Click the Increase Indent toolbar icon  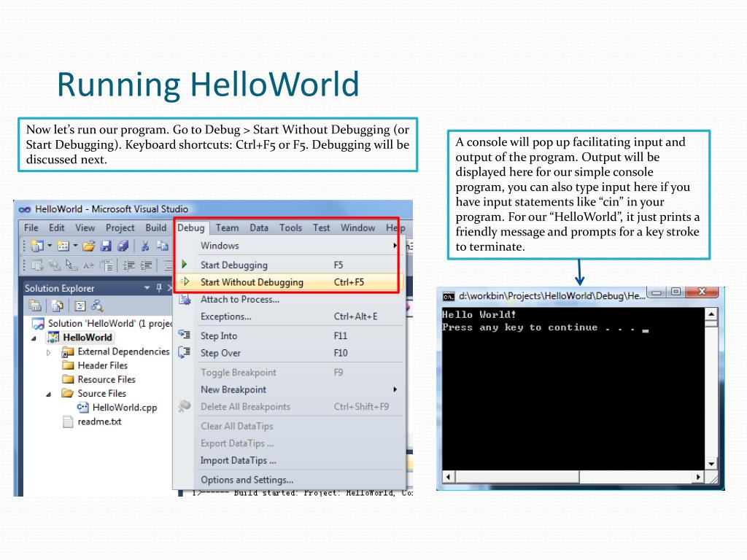(146, 265)
